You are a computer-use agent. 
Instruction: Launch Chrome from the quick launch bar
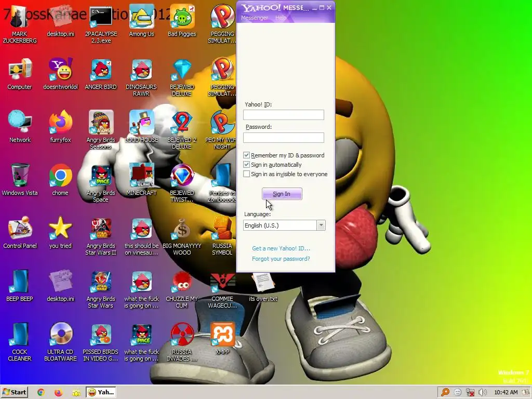coord(41,392)
